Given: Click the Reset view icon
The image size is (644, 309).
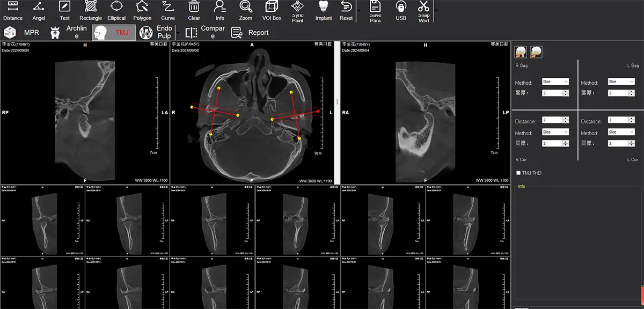Looking at the screenshot, I should [346, 7].
